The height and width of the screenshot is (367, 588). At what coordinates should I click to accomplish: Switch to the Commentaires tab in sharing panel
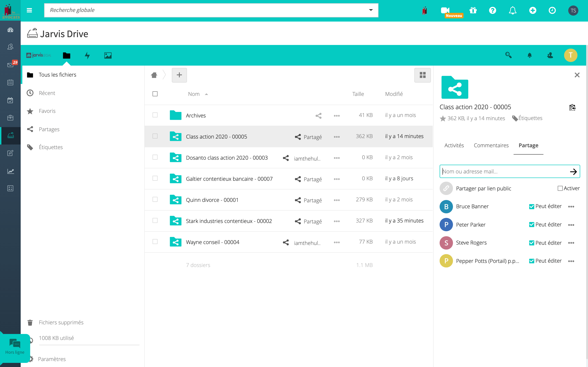pyautogui.click(x=491, y=145)
